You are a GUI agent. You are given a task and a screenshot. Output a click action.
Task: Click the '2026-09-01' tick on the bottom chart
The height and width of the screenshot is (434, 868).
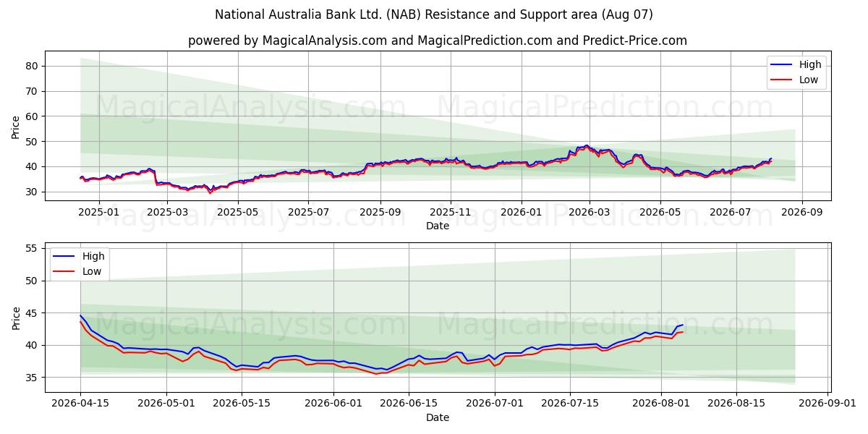(x=828, y=404)
